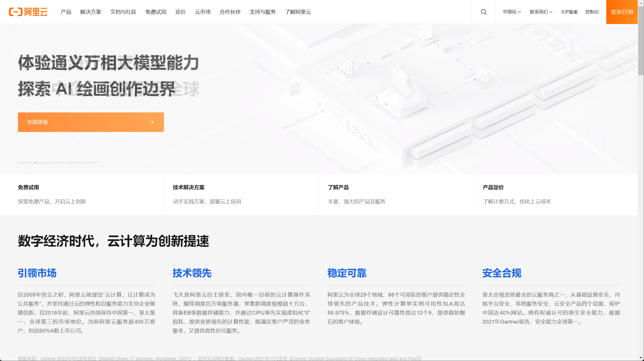Click the 安全合规 heading
The image size is (644, 361).
(x=502, y=273)
